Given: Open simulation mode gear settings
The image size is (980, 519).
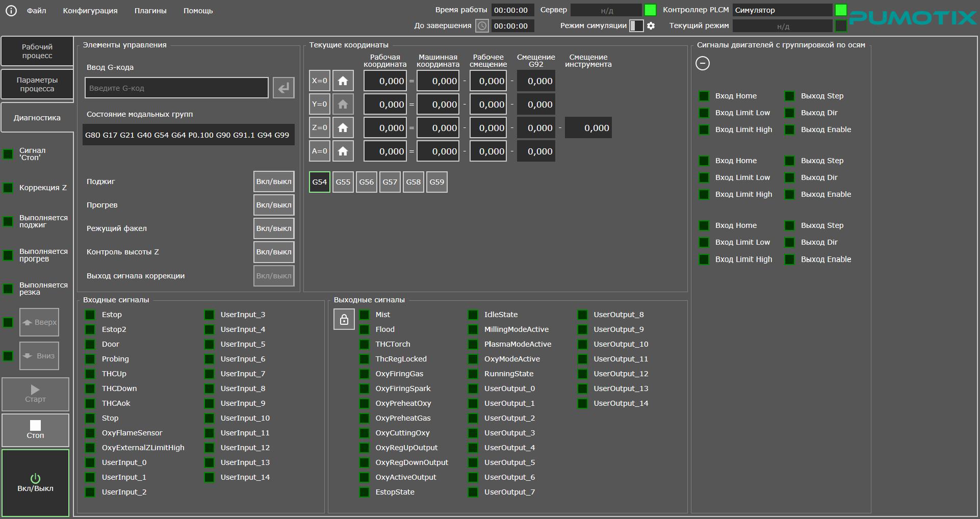Looking at the screenshot, I should coord(651,25).
